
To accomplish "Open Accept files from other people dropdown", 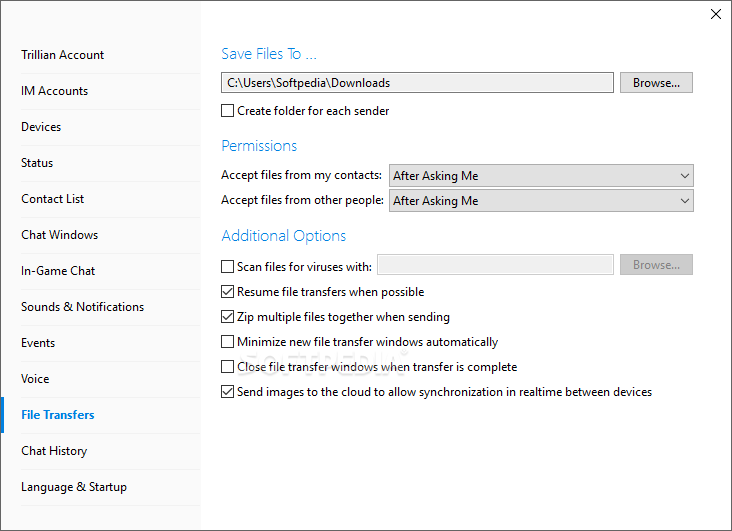I will [541, 201].
